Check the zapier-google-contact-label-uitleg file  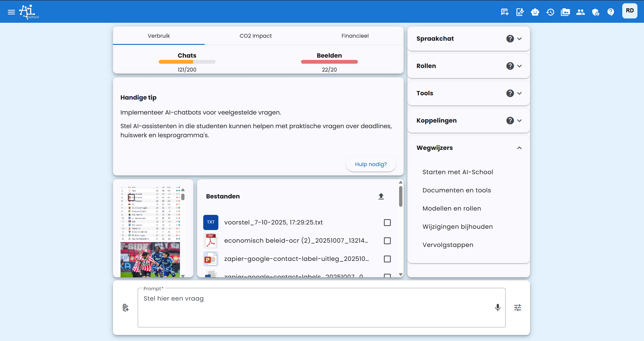click(387, 259)
